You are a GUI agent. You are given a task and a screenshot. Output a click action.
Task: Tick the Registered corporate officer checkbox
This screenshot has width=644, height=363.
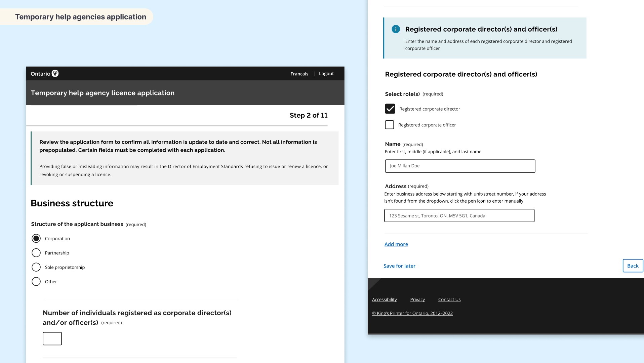tap(390, 125)
